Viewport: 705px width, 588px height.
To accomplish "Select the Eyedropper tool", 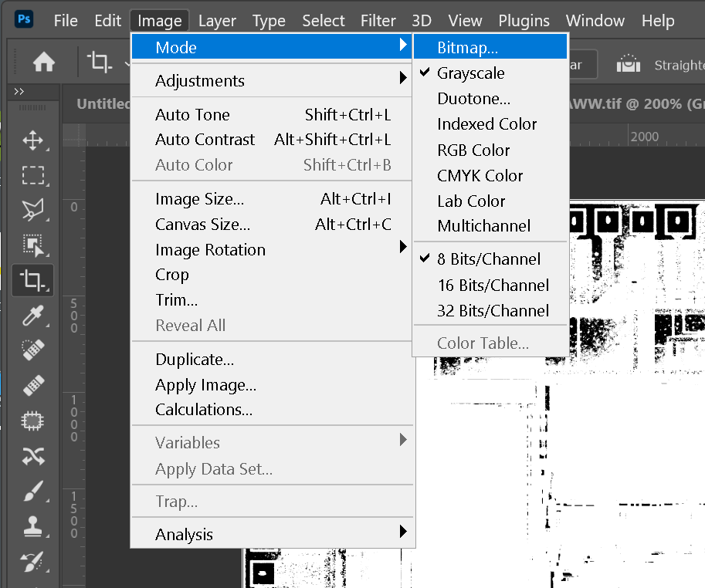I will (33, 316).
